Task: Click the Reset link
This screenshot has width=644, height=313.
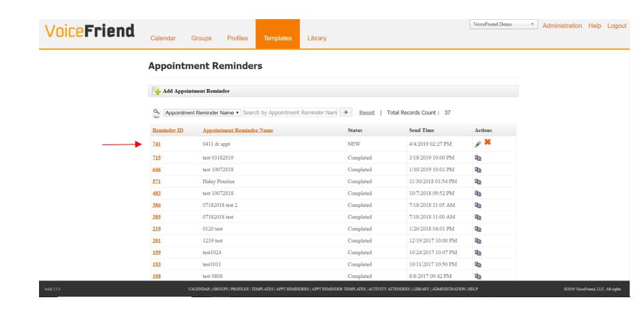Action: click(367, 112)
